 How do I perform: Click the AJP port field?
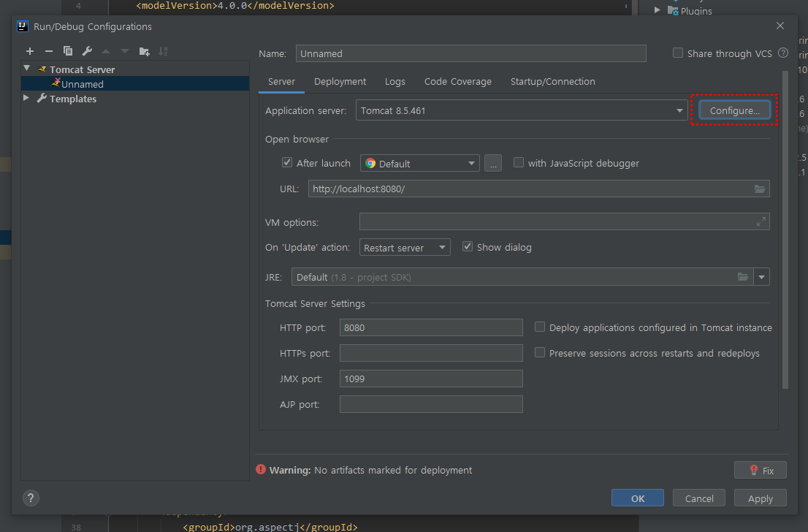point(431,404)
